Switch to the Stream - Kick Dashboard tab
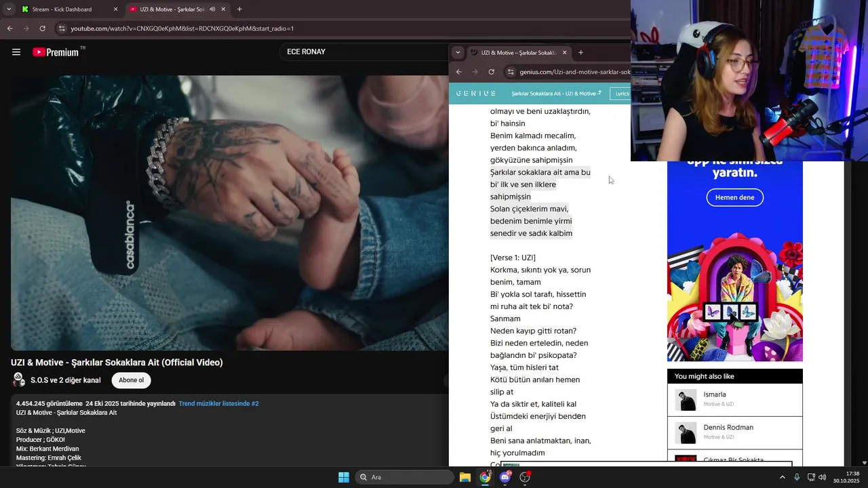The image size is (868, 488). [x=68, y=9]
